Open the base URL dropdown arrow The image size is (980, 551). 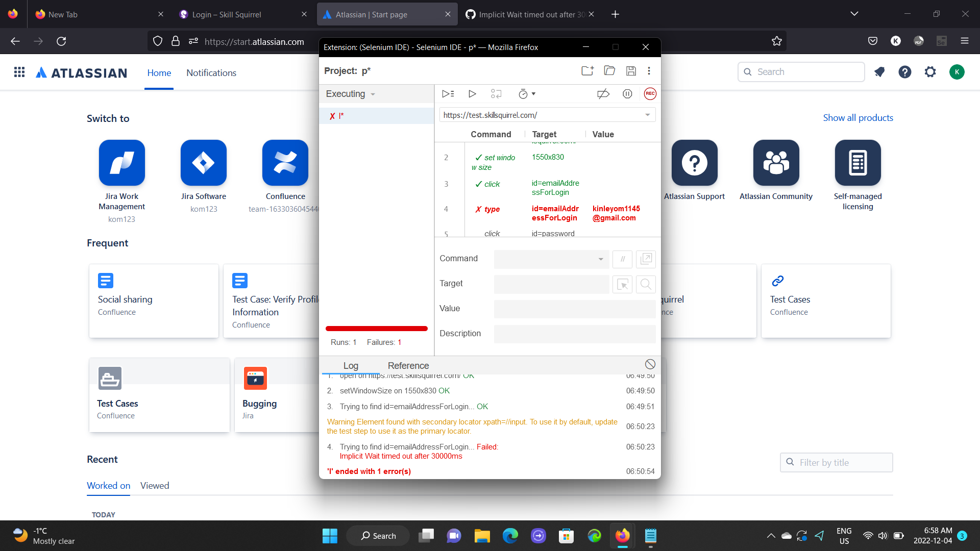click(647, 115)
